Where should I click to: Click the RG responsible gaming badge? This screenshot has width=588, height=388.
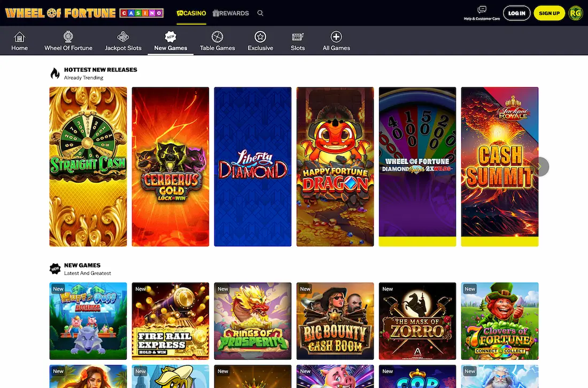click(576, 13)
